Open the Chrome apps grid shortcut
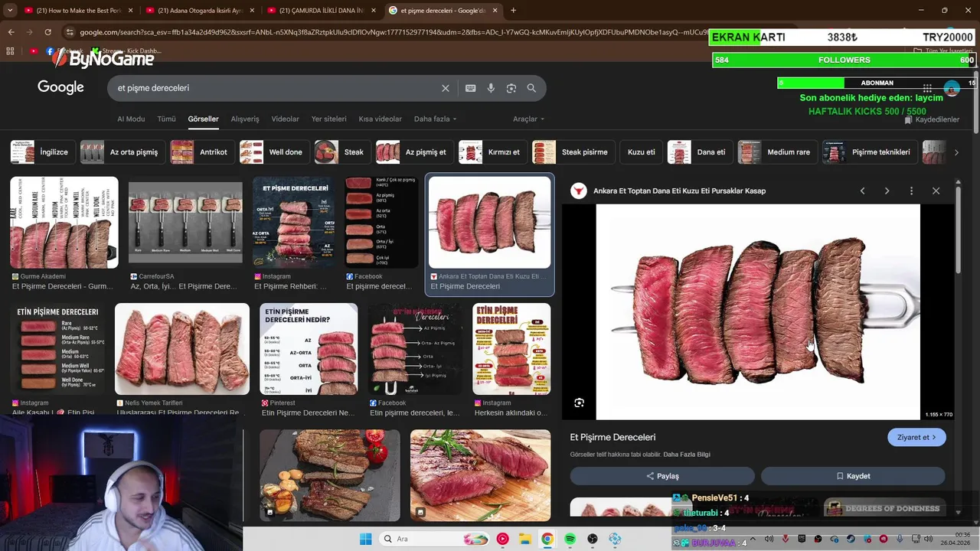This screenshot has width=980, height=551. click(10, 51)
